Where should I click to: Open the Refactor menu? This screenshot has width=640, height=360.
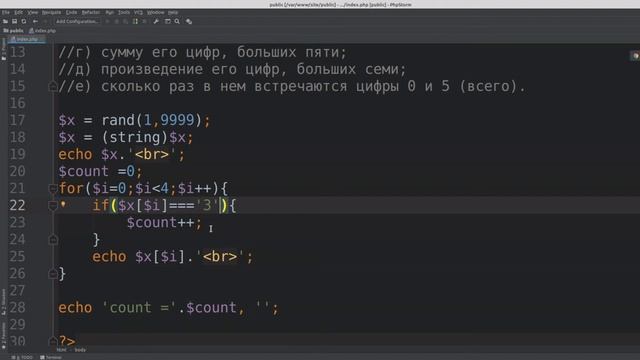click(91, 13)
